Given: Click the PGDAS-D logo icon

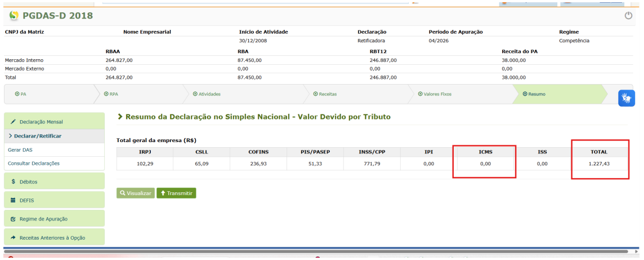Looking at the screenshot, I should coord(14,16).
